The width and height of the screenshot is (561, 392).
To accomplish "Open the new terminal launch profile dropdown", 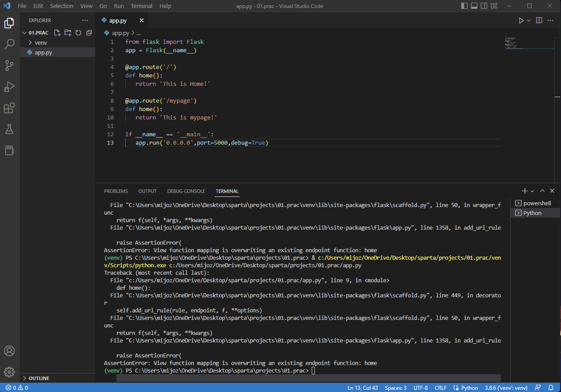I will coord(532,191).
